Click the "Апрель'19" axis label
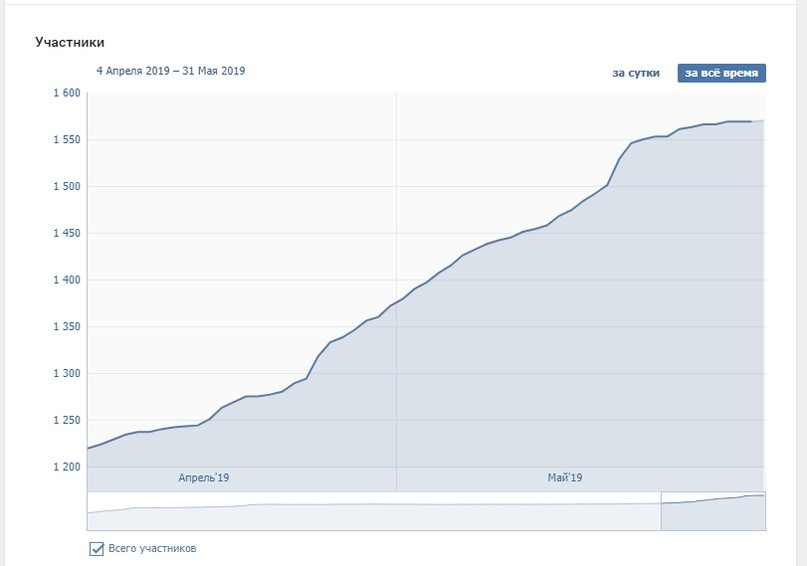The width and height of the screenshot is (807, 566). pyautogui.click(x=204, y=478)
